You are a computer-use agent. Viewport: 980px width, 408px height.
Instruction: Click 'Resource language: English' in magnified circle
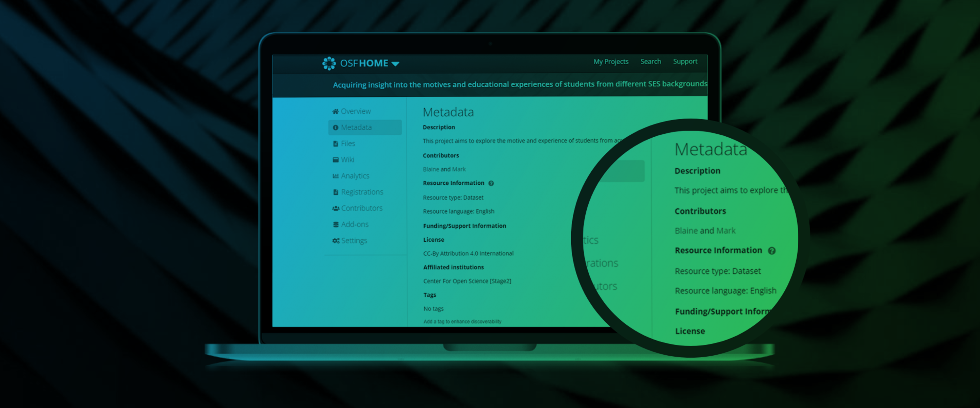click(725, 291)
